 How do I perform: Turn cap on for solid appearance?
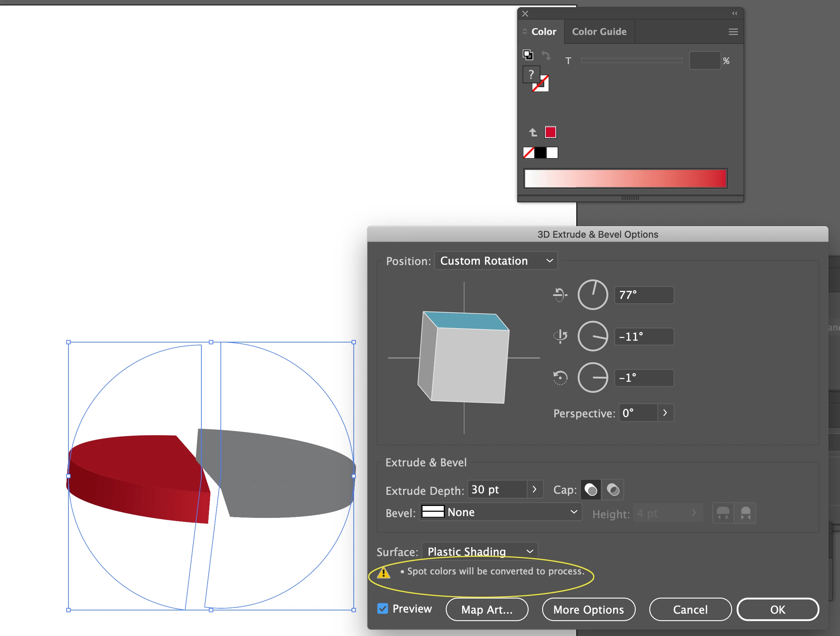(590, 490)
